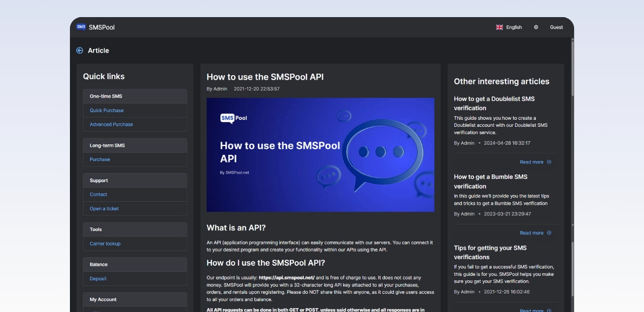
Task: Click the article title How to use the SMSPool API
Action: point(265,77)
